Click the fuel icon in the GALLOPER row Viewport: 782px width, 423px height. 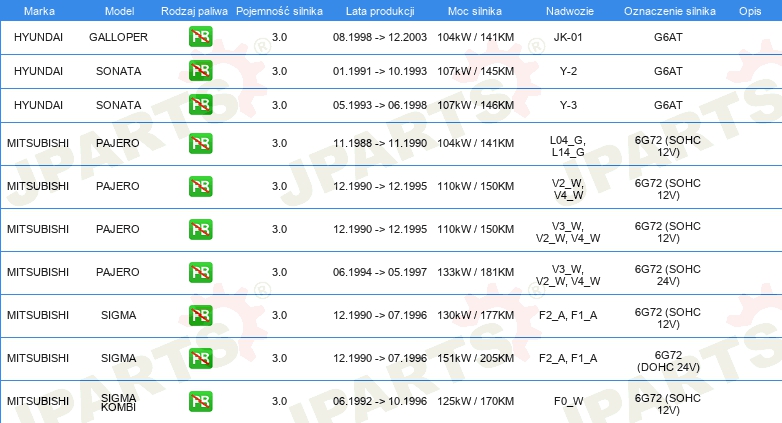200,37
